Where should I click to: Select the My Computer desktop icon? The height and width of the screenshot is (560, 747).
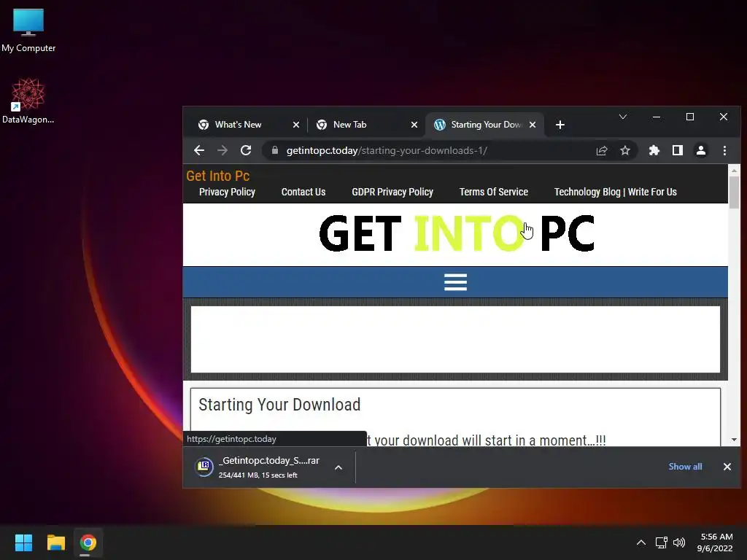28,31
